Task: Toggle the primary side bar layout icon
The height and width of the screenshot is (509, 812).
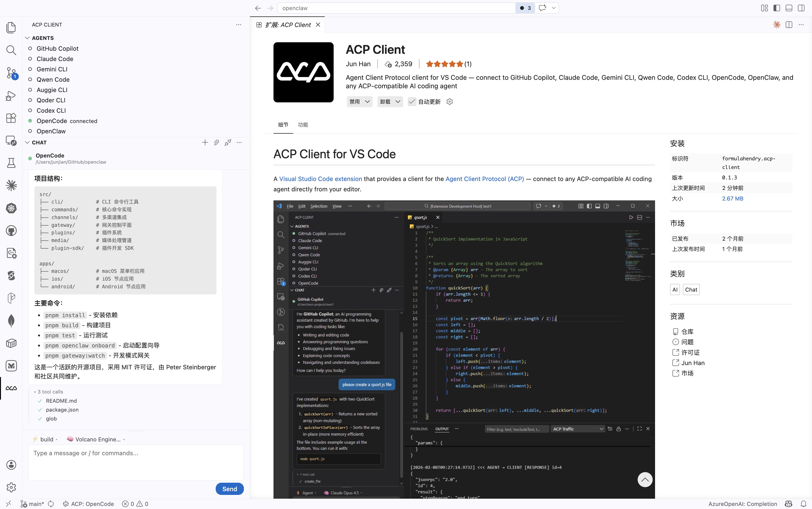Action: tap(777, 8)
